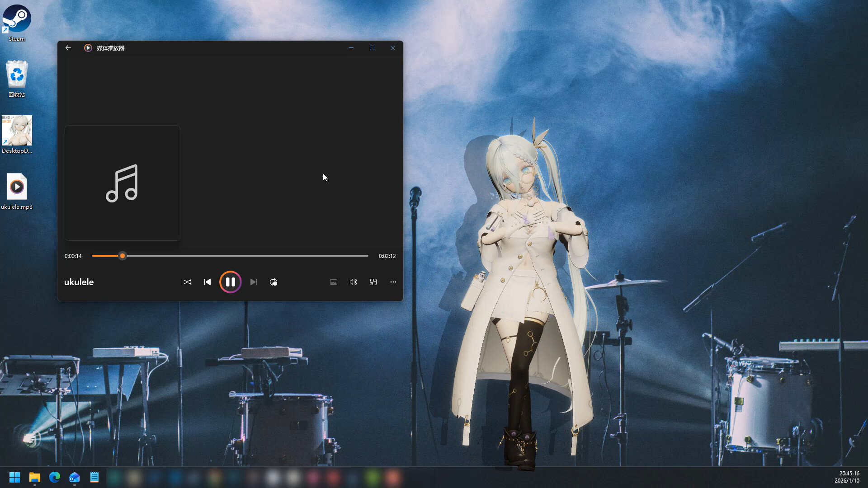Click the back arrow in Media Player
Image resolution: width=868 pixels, height=488 pixels.
pyautogui.click(x=68, y=47)
